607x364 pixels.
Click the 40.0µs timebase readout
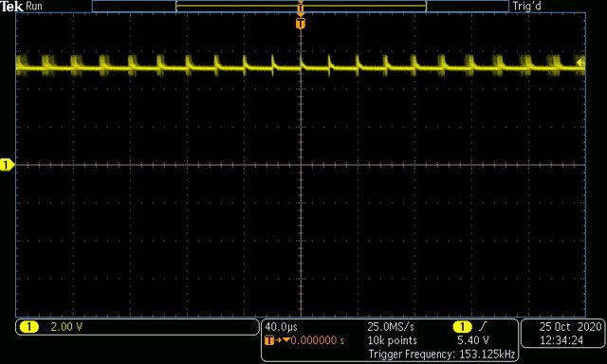tap(282, 327)
